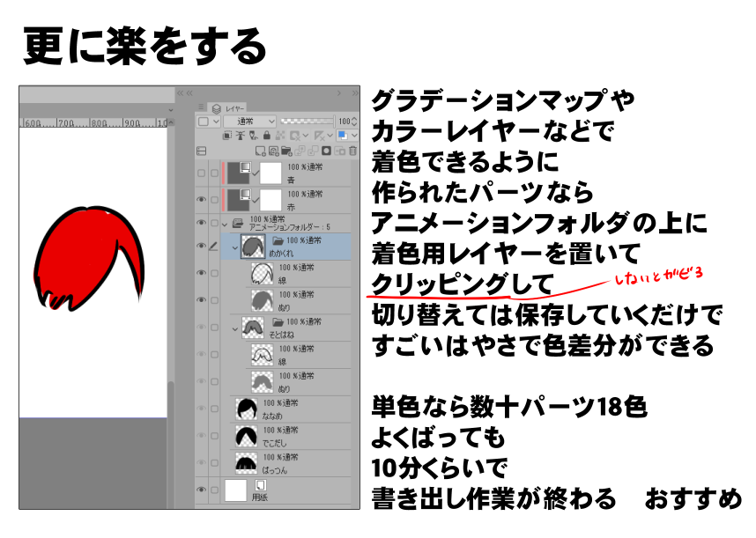Switch to the レイヤー tab

click(227, 107)
